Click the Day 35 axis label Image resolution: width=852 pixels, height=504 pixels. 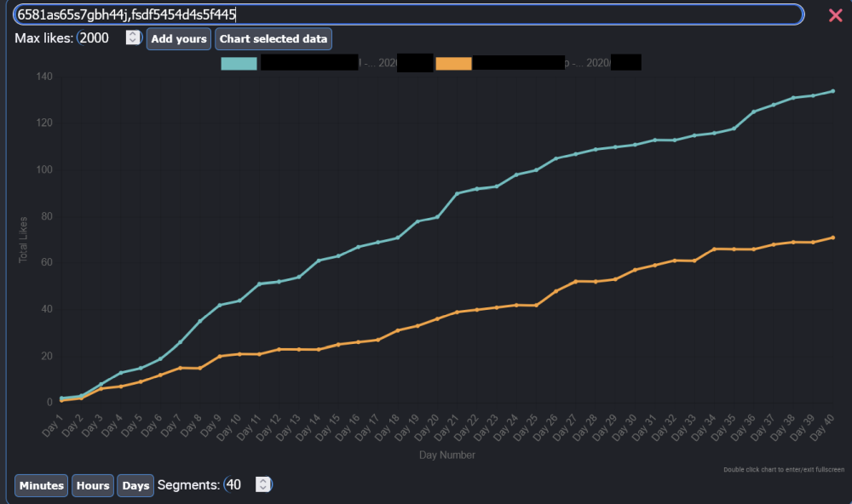pyautogui.click(x=723, y=427)
